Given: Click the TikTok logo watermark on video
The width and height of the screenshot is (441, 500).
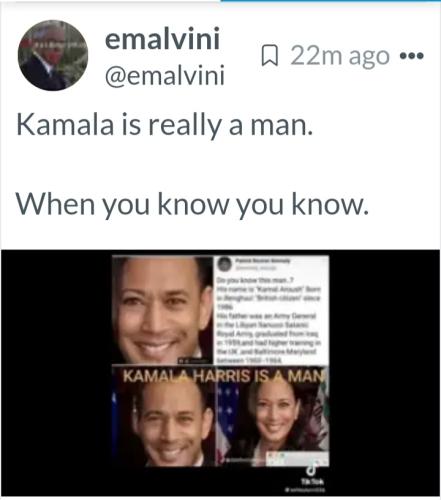Looking at the screenshot, I should [x=311, y=470].
